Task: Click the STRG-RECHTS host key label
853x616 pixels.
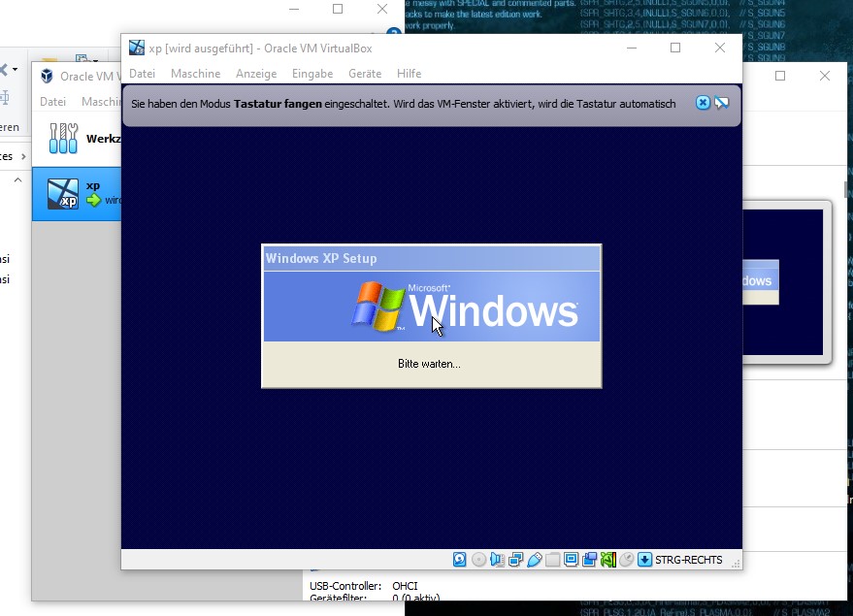Action: 688,560
